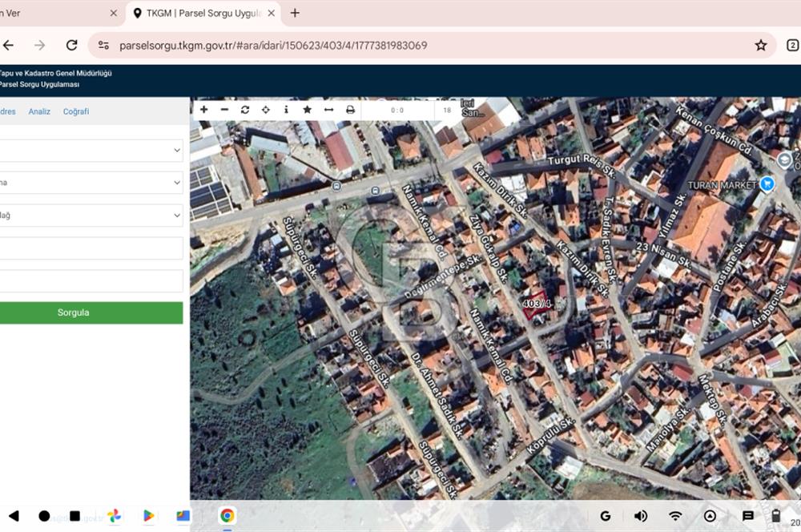Open the parcel info tool
The image size is (801, 532).
tap(286, 108)
